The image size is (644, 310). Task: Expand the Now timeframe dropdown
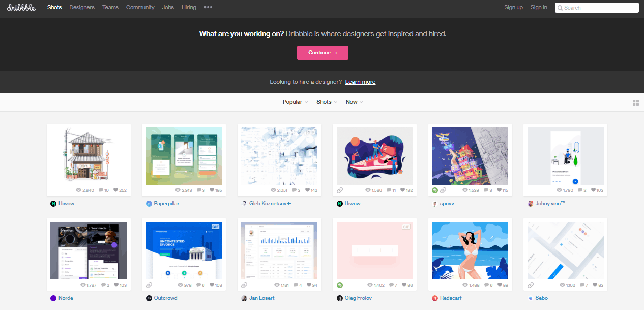354,102
